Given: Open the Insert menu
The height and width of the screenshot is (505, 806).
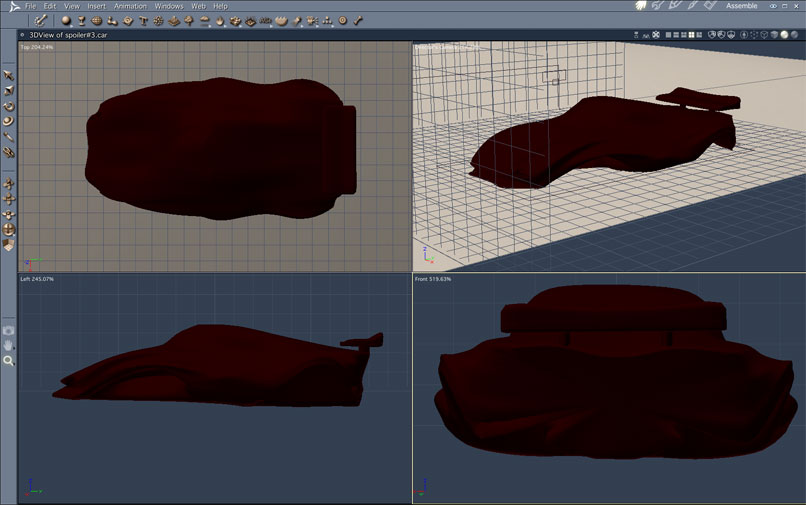Looking at the screenshot, I should coord(96,6).
